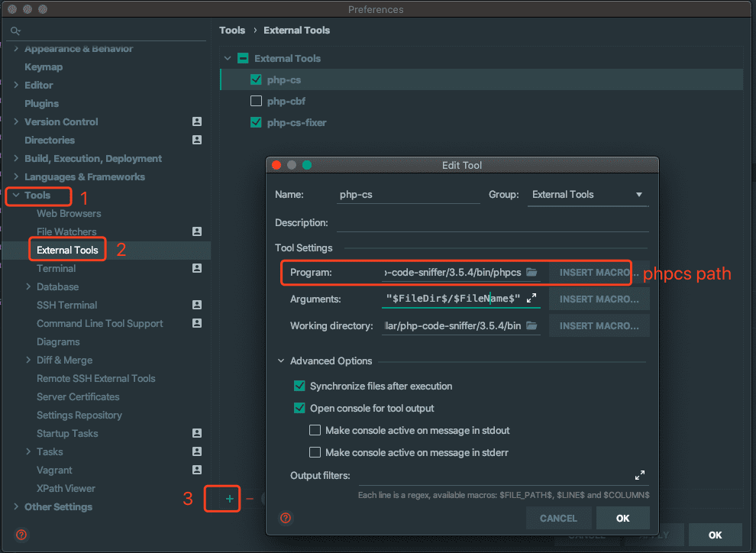756x553 pixels.
Task: Toggle the php-cs tool checkbox
Action: click(256, 79)
